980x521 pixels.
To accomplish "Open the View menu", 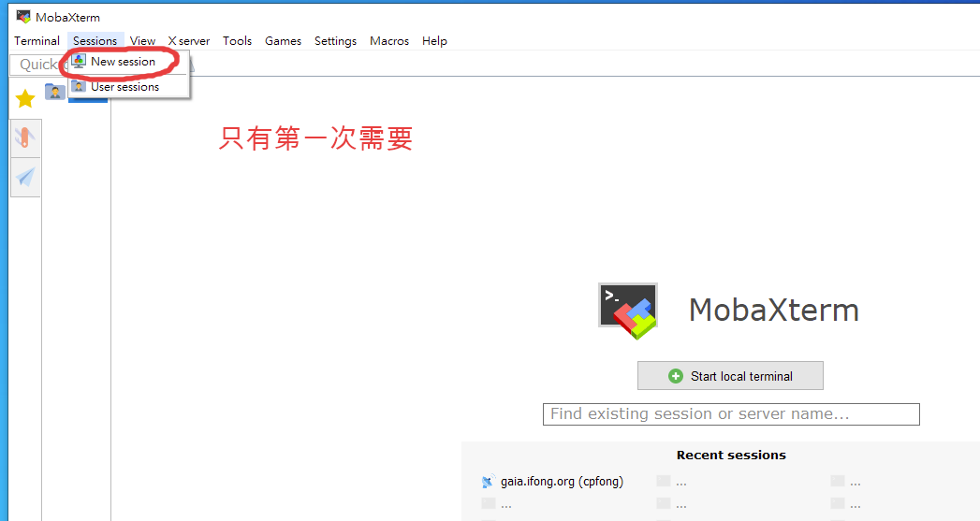I will pos(142,41).
